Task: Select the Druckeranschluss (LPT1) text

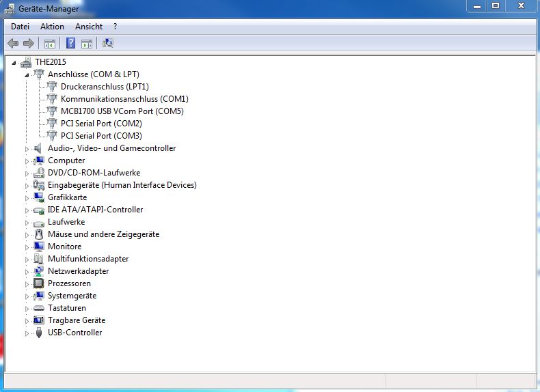Action: pyautogui.click(x=105, y=87)
